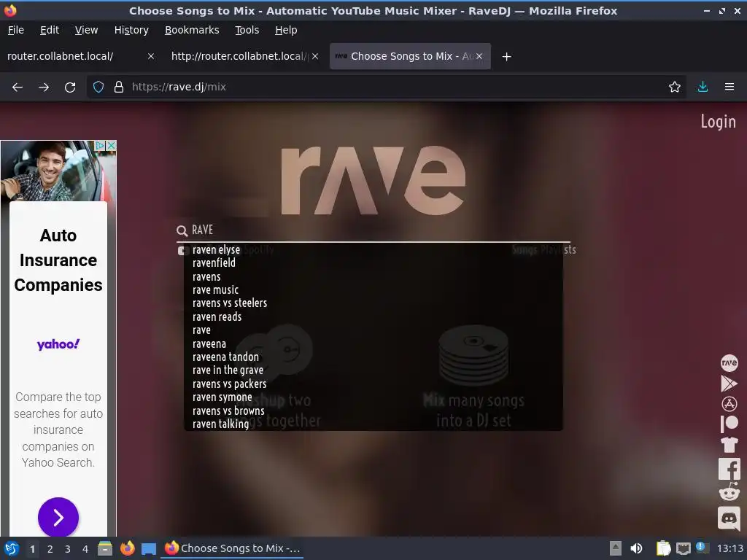Open the Tools menu

[247, 30]
